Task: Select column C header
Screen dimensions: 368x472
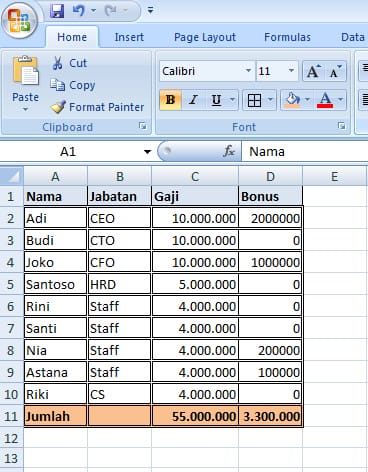Action: (195, 176)
